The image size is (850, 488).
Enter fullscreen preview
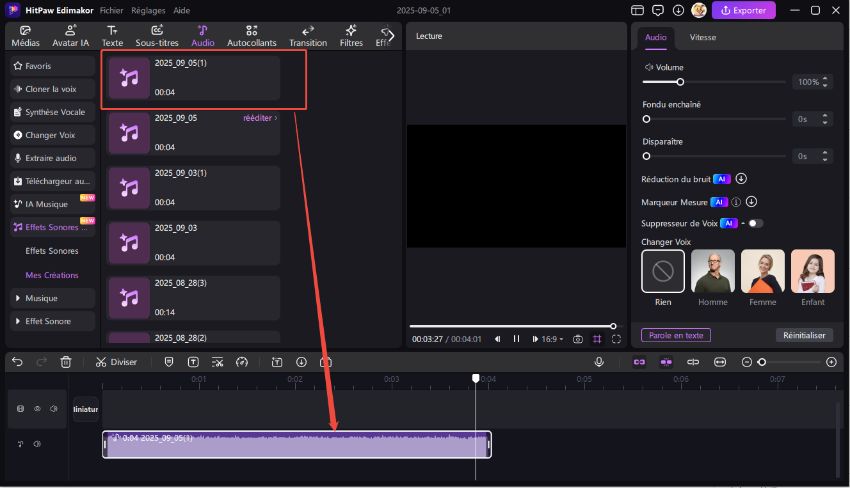pos(616,339)
